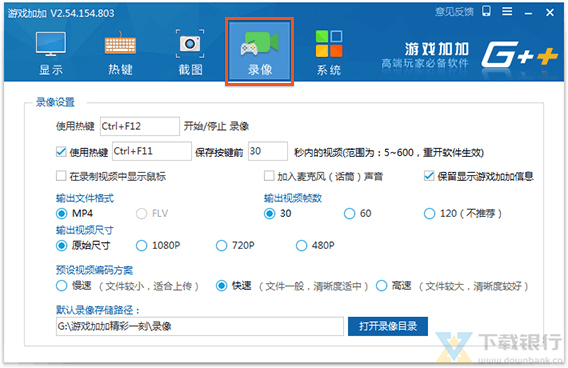Click the G++ logo
Image resolution: width=568 pixels, height=368 pixels.
tap(519, 55)
